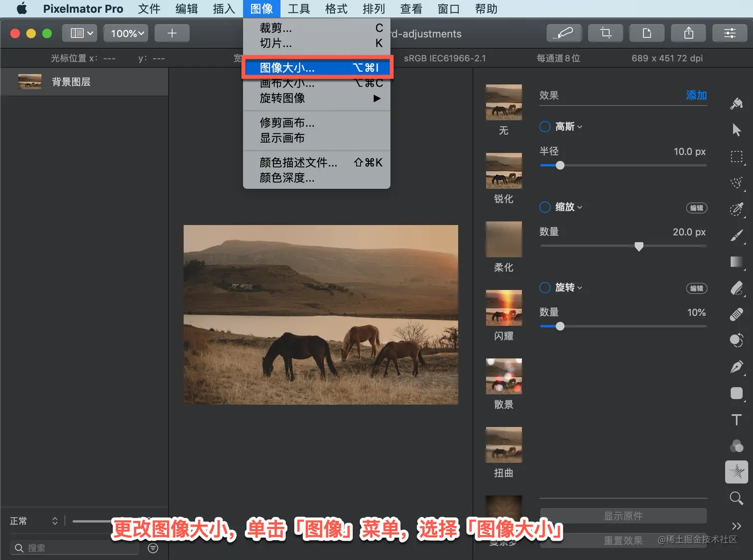Click the 缩放 数量 slider handle

[x=639, y=246]
